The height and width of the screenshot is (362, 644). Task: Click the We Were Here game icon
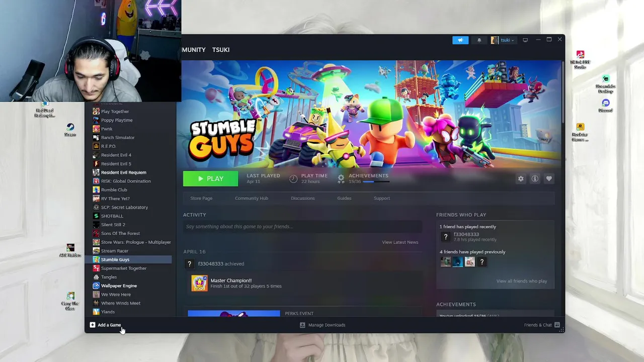click(96, 295)
